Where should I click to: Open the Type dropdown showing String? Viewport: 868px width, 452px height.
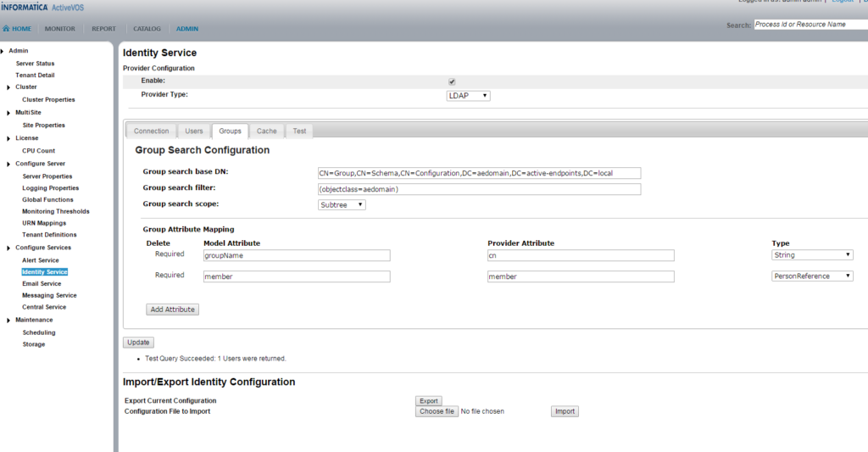tap(812, 254)
